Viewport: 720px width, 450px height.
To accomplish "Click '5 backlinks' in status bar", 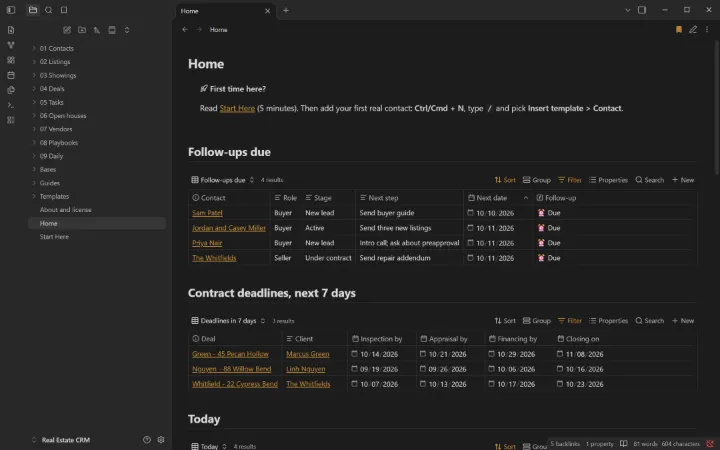I will [x=565, y=444].
